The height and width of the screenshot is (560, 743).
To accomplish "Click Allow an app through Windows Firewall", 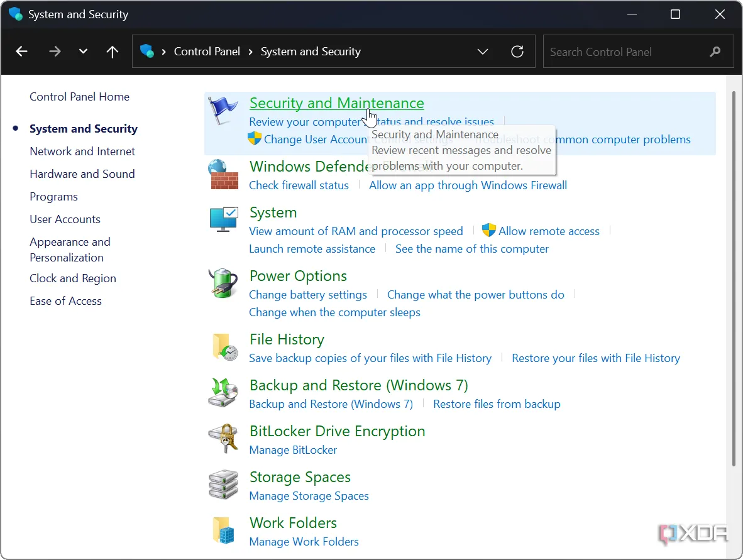I will [468, 185].
